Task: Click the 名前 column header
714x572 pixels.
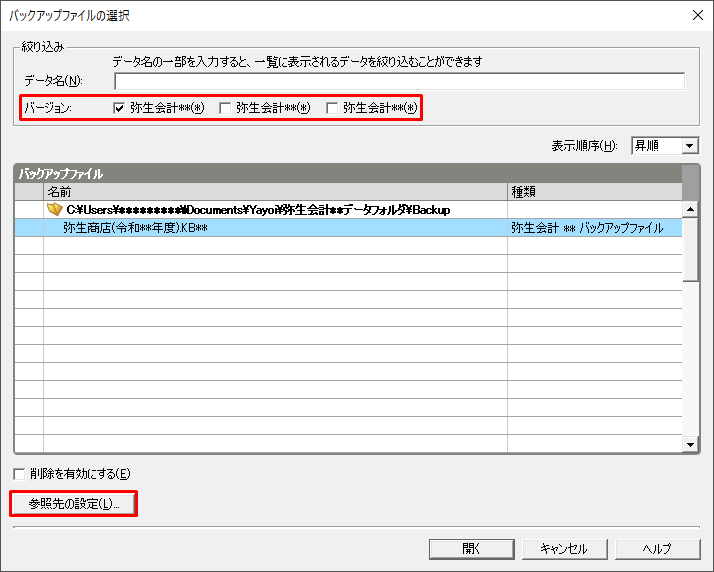Action: (275, 192)
